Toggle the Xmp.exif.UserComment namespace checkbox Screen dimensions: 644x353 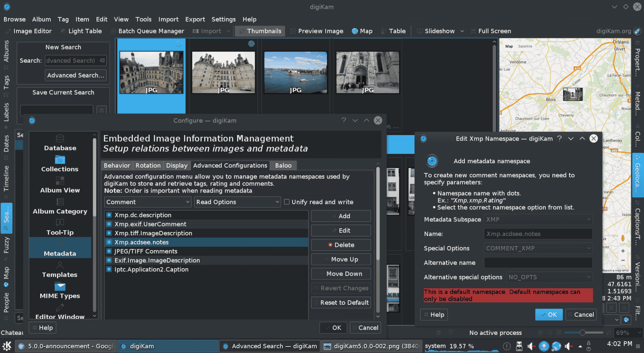click(109, 224)
